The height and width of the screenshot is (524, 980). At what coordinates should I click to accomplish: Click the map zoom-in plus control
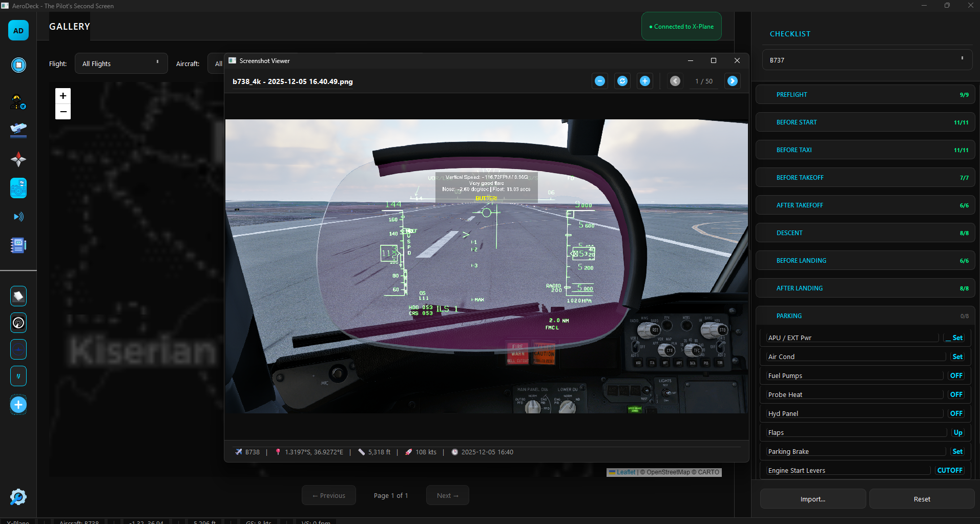pos(62,95)
